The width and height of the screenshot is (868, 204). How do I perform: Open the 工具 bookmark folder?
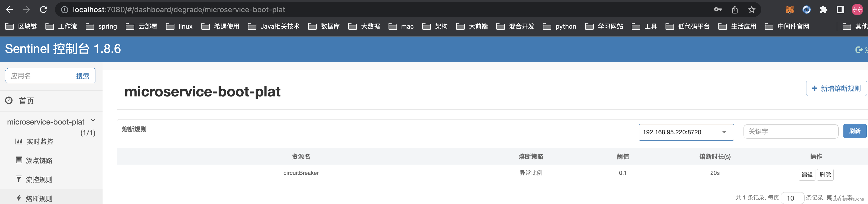click(644, 26)
